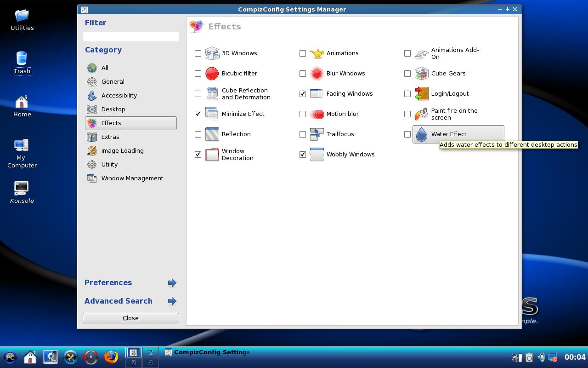
Task: Select the Extras category
Action: [x=131, y=137]
